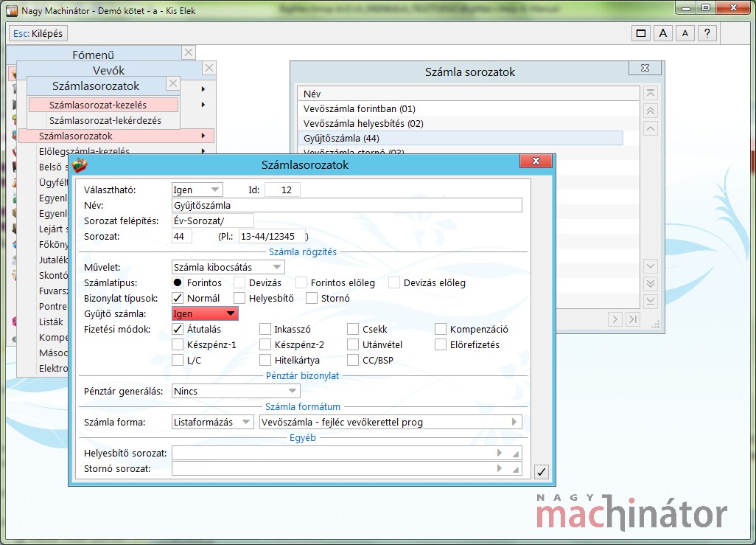756x545 pixels.
Task: Move one row up in Számla sorozatok list
Action: click(651, 129)
